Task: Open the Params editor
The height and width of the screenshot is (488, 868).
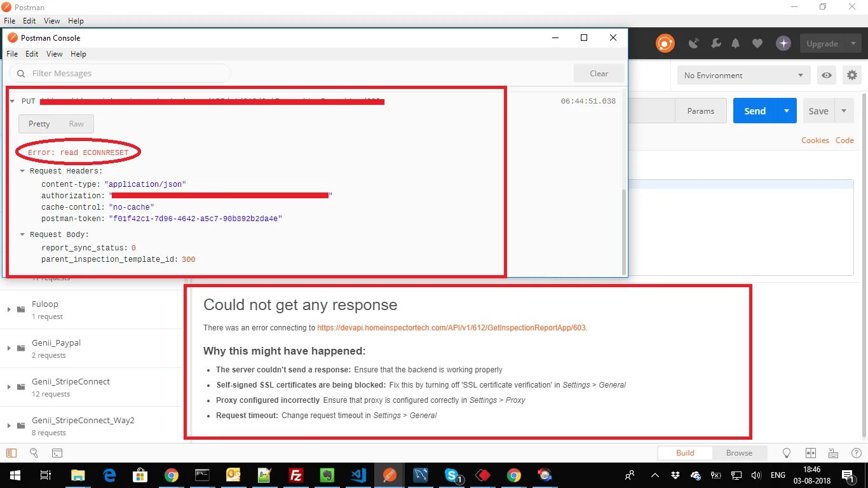Action: pos(701,111)
